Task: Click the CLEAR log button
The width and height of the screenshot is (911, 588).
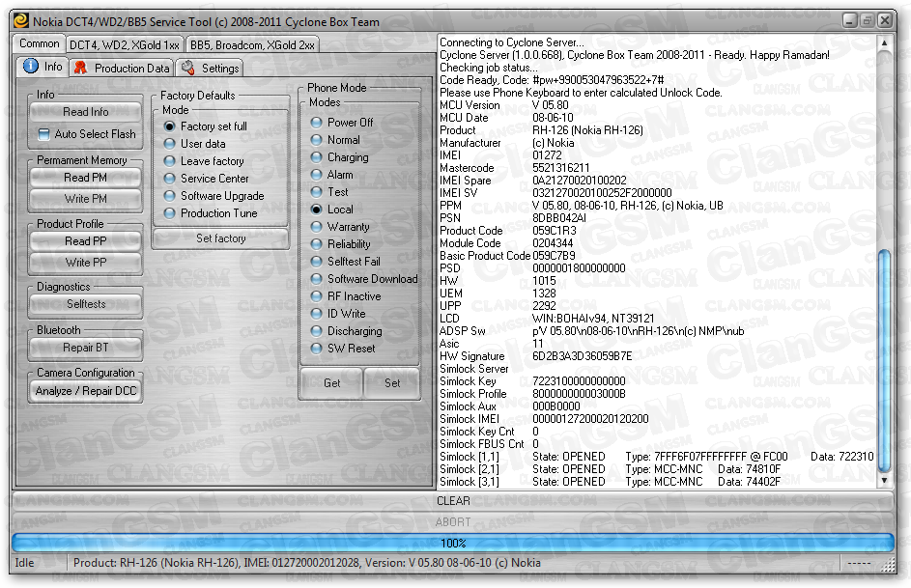Action: click(x=452, y=501)
